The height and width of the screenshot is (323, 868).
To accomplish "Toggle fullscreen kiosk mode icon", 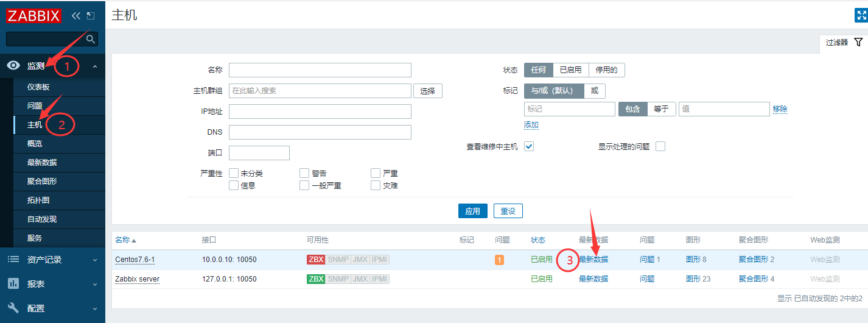I will [861, 16].
